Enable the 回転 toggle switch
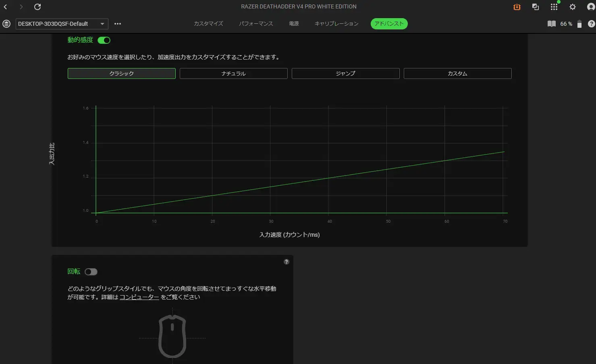The image size is (596, 364). coord(91,272)
